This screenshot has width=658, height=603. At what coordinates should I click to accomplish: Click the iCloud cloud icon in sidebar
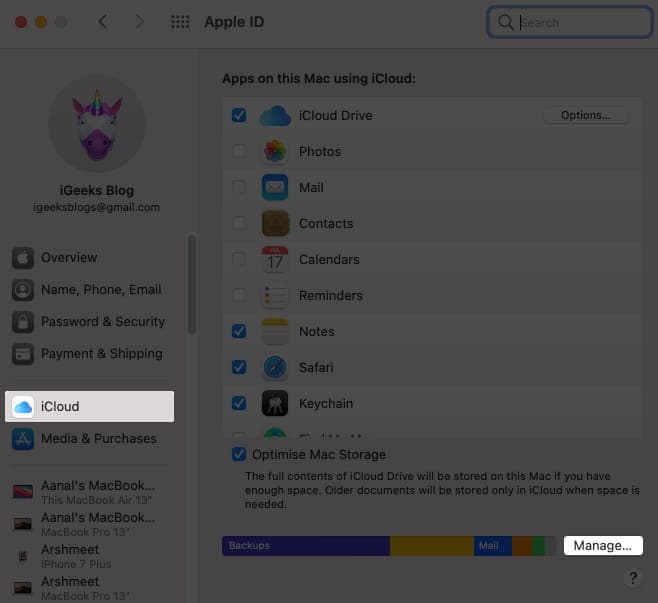click(23, 407)
